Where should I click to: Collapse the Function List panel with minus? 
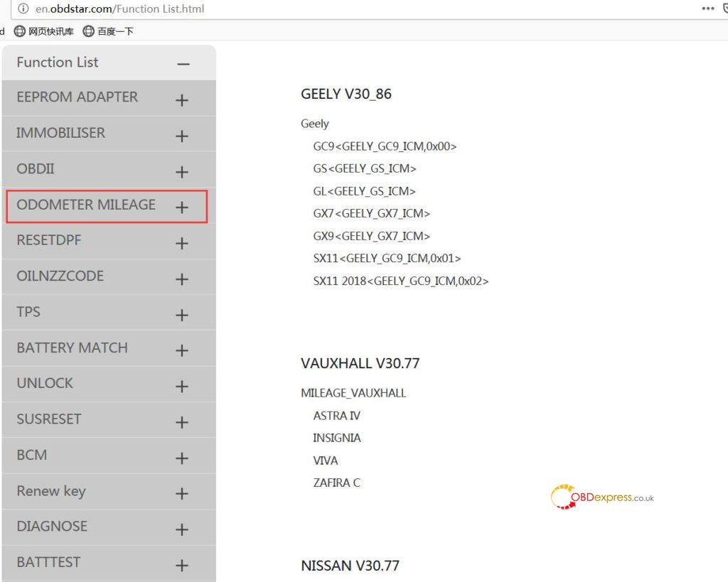183,64
